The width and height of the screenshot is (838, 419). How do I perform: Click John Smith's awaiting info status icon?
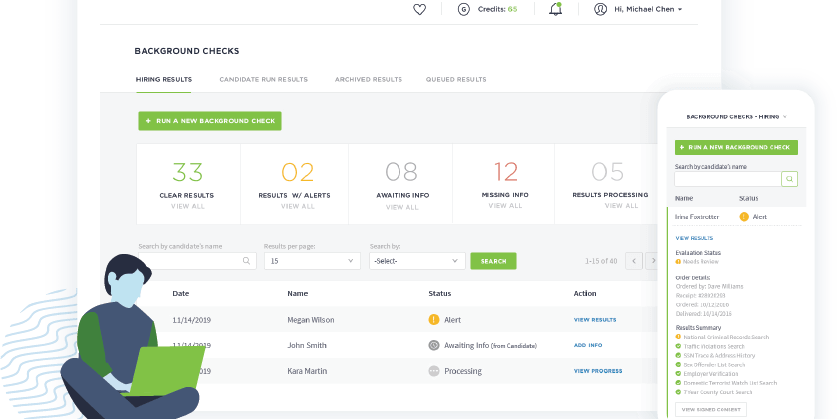click(434, 345)
